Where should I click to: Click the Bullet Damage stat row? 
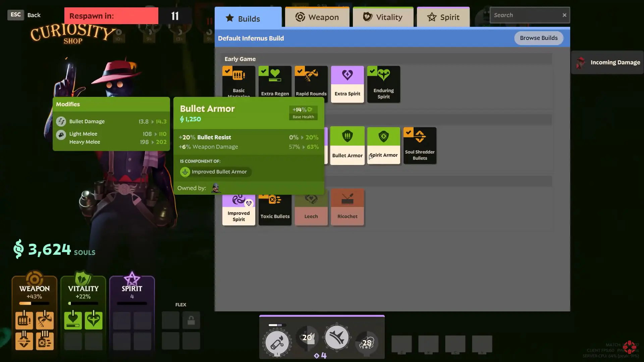click(111, 121)
